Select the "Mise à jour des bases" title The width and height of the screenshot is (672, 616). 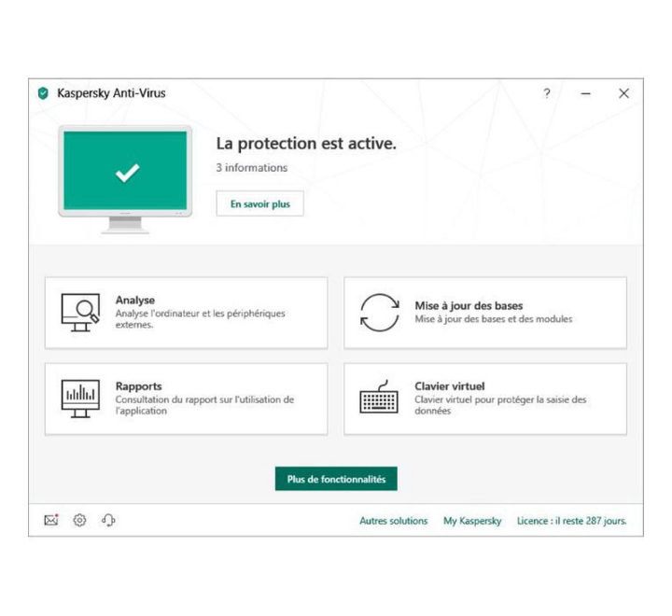pyautogui.click(x=469, y=305)
